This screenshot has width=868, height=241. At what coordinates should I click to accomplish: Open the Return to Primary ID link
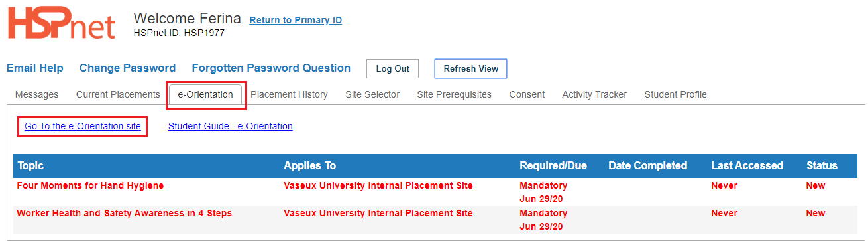[296, 20]
